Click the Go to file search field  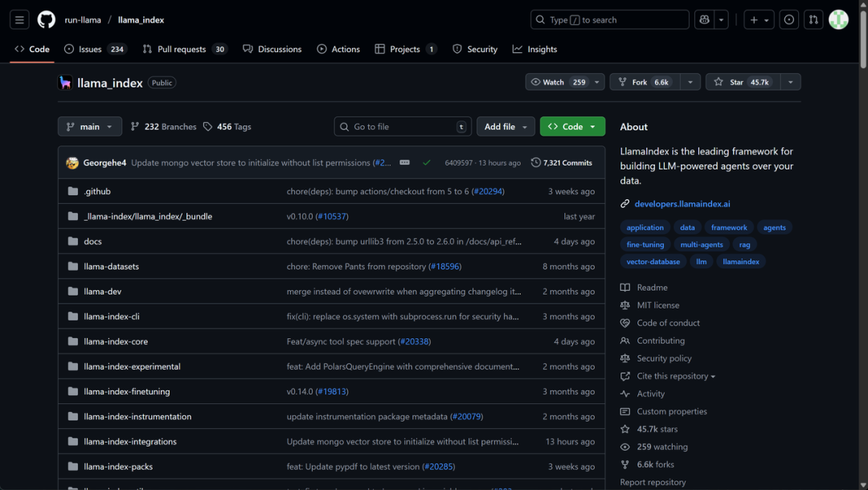point(403,127)
